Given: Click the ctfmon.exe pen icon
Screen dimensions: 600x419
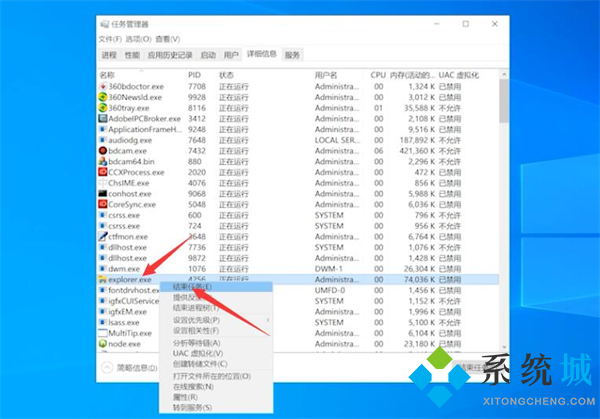Looking at the screenshot, I should [103, 236].
